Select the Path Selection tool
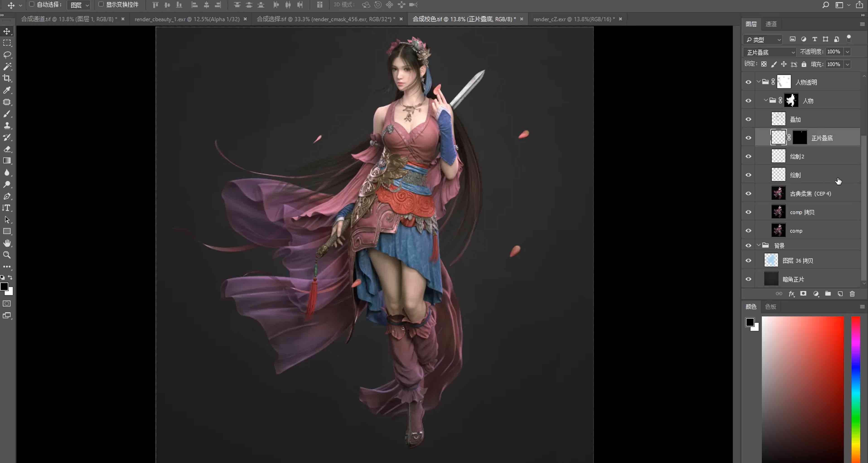 click(7, 220)
